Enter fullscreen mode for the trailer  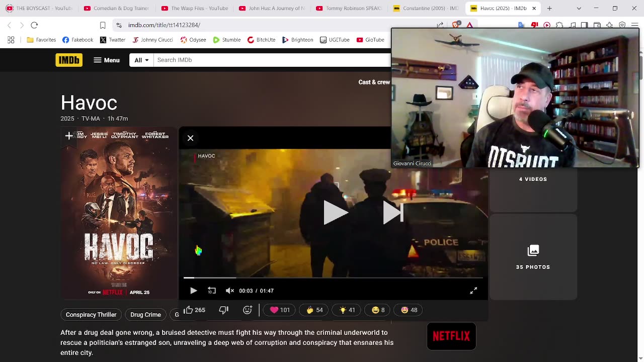[x=473, y=291]
